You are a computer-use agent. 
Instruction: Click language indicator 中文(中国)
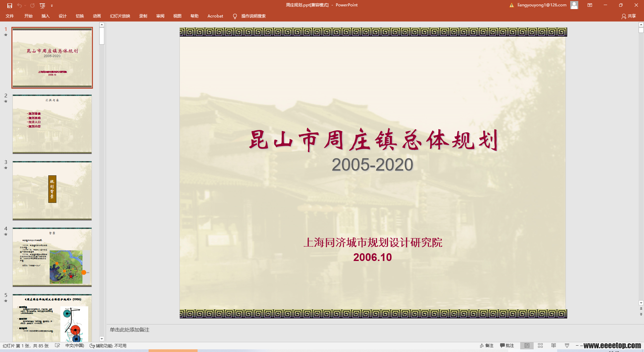pyautogui.click(x=74, y=346)
